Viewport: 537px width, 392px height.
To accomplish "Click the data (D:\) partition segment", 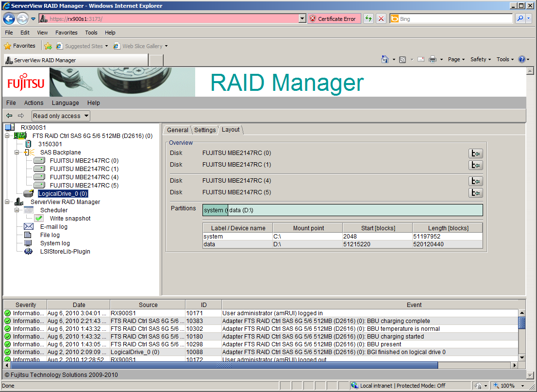I will tap(355, 210).
